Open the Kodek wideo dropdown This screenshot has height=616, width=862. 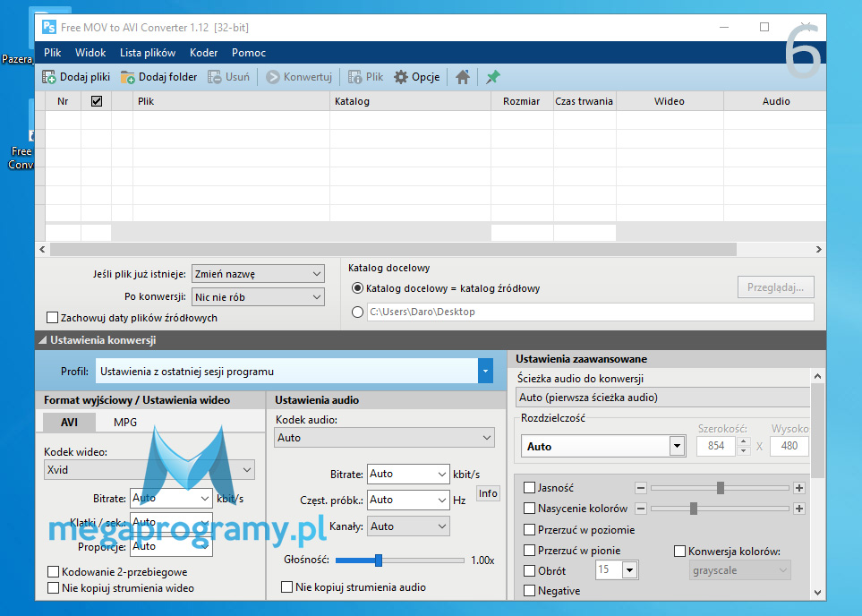pyautogui.click(x=149, y=470)
